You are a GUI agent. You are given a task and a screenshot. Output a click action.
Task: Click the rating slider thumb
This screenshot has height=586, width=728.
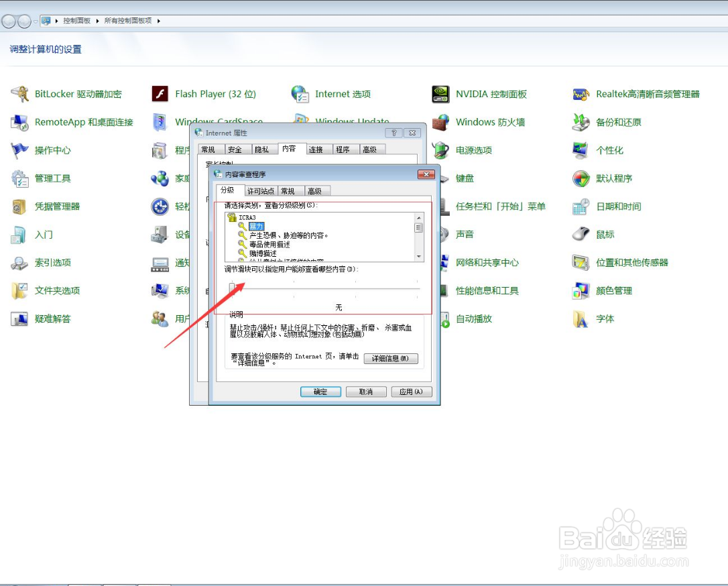(232, 288)
